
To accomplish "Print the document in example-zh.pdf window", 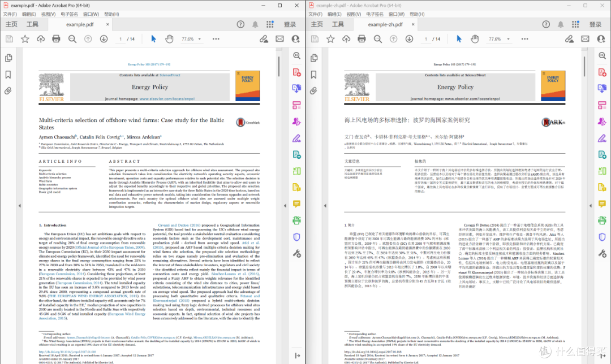I will pos(362,39).
